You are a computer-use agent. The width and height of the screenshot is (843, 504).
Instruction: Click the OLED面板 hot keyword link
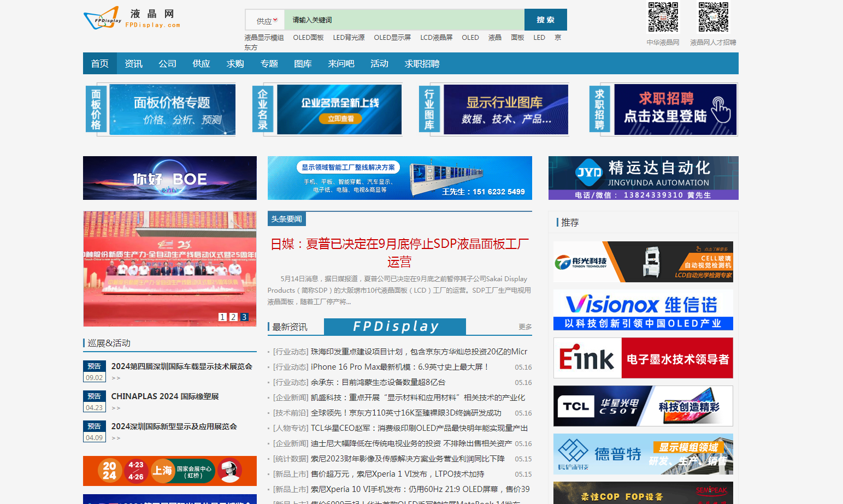pos(308,38)
